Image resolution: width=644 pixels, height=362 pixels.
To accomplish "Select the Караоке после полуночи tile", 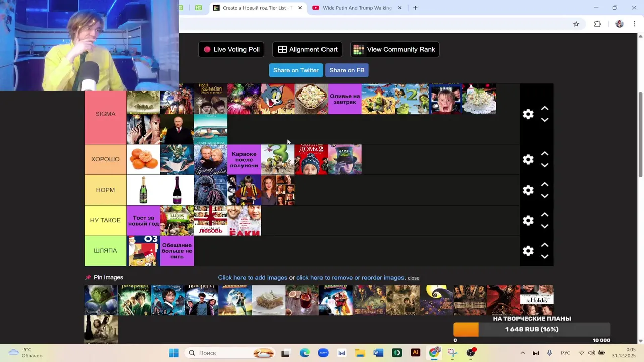I will tap(244, 159).
